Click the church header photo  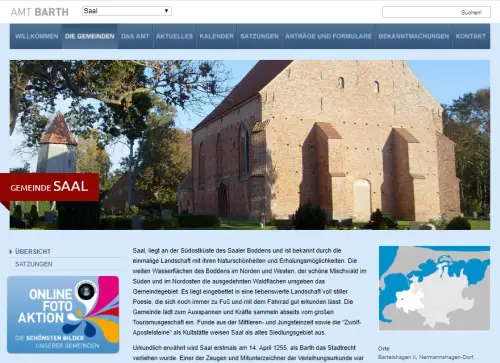tap(250, 145)
